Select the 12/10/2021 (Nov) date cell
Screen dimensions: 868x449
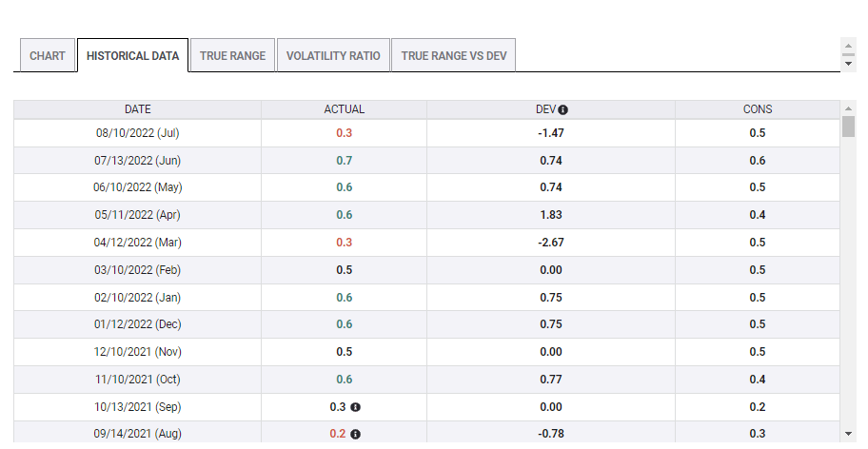click(138, 352)
